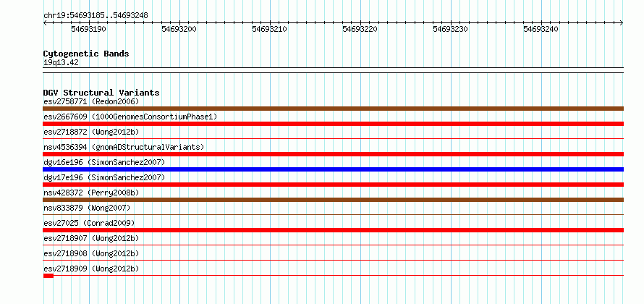Viewport: 644px width, 304px height.
Task: Click ruler position 54693230
Action: pyautogui.click(x=451, y=29)
